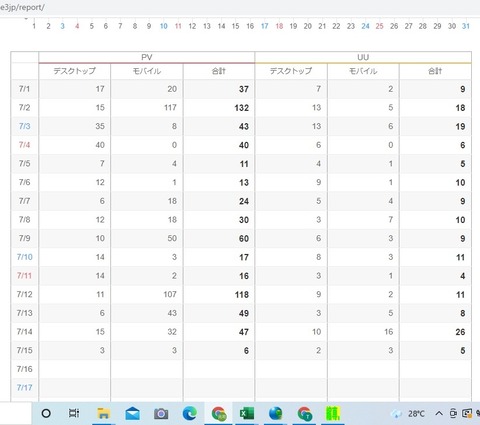The width and height of the screenshot is (480, 425).
Task: Open the globe browser icon on taskbar
Action: 275,413
